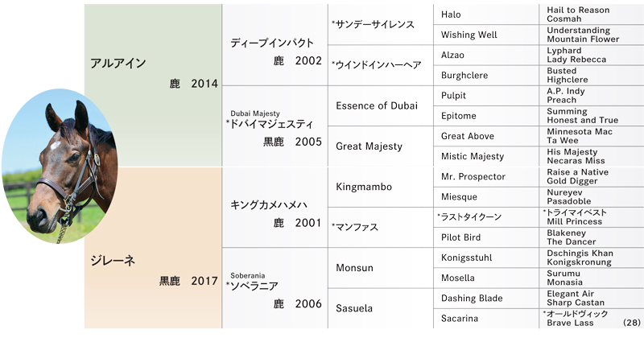This screenshot has height=342, width=644.
Task: Click the マンファス ancestor cell
Action: 381,227
